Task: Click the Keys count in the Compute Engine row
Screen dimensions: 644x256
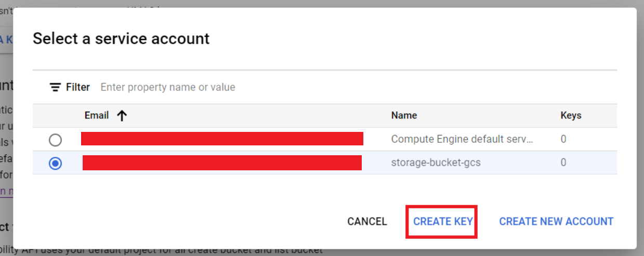Action: click(563, 139)
